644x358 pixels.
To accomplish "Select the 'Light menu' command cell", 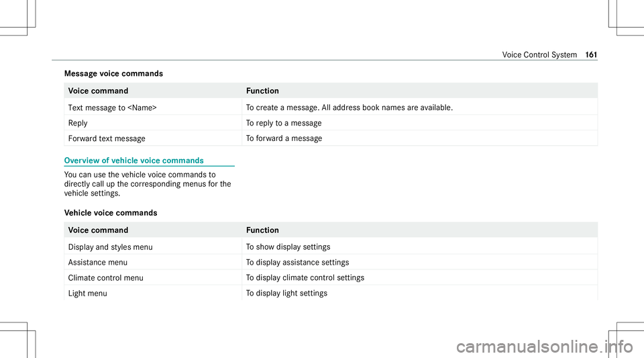I will click(153, 293).
